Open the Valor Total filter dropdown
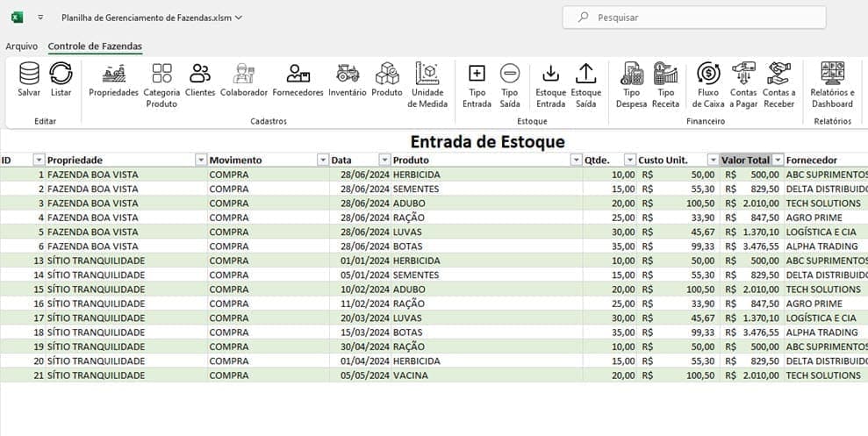 click(x=778, y=160)
